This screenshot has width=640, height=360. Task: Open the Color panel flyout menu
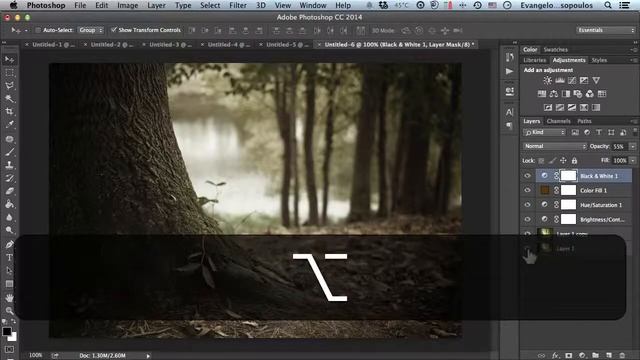click(x=633, y=50)
